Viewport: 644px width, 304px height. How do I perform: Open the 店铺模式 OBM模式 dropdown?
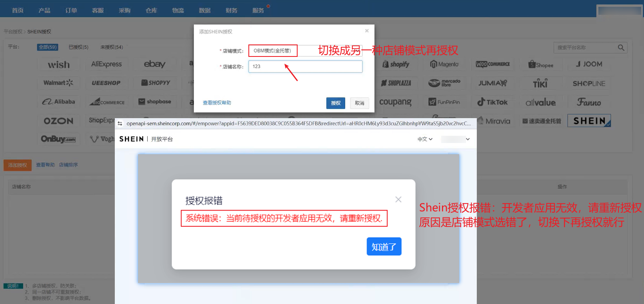coord(305,50)
